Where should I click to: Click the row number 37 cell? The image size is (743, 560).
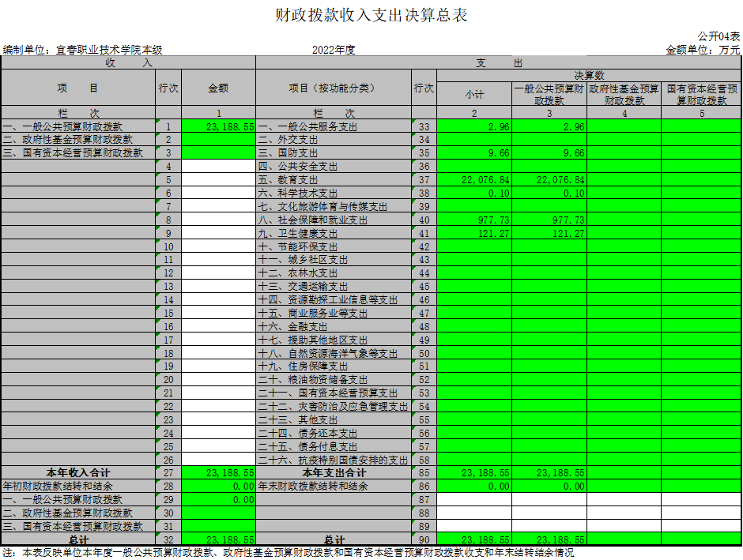[424, 180]
